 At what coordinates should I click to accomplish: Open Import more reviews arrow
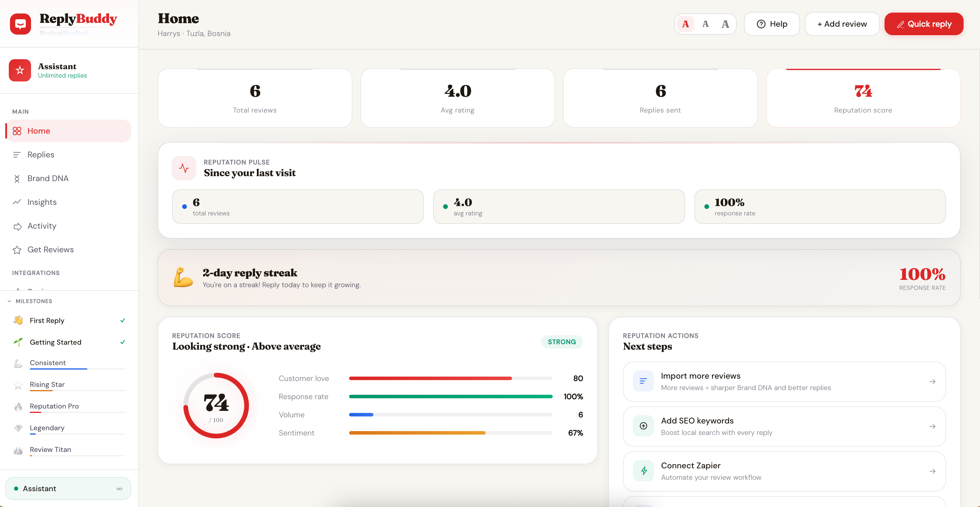point(932,381)
